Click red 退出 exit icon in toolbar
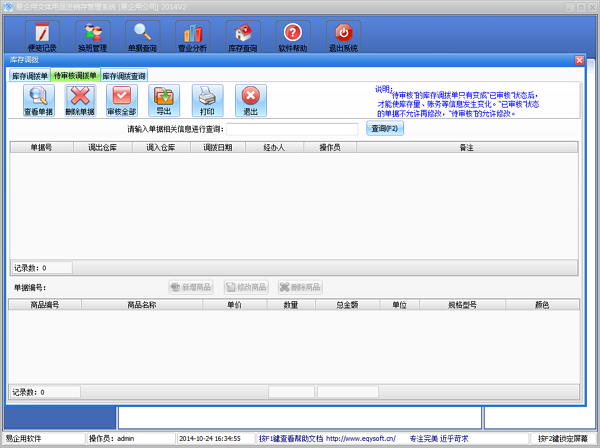This screenshot has height=448, width=600. [251, 101]
